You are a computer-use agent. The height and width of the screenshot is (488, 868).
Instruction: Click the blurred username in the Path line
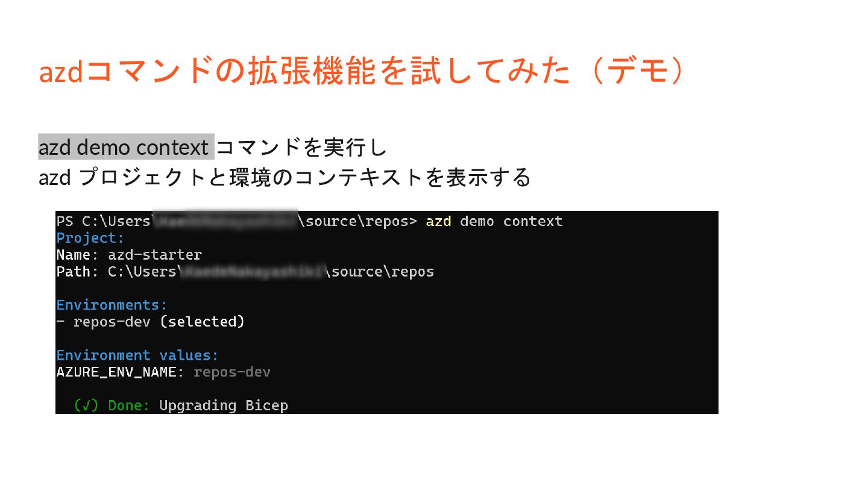point(253,272)
